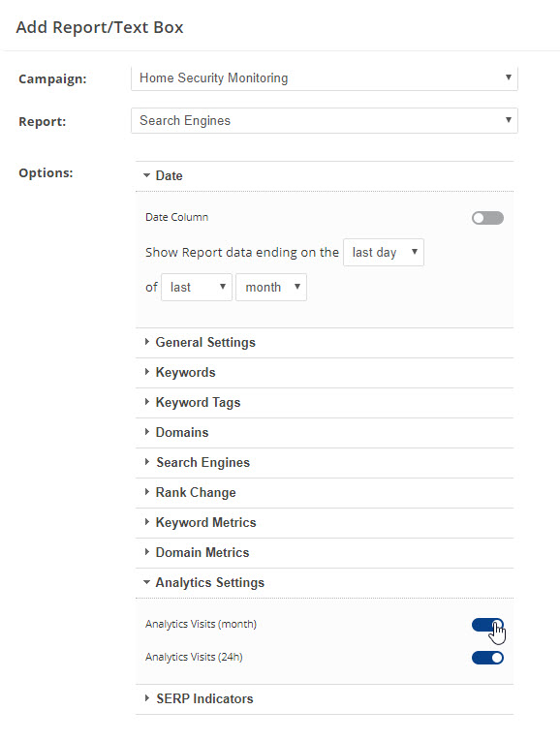Collapse Analytics Settings section
Viewport: 560px width, 741px height.
325,583
